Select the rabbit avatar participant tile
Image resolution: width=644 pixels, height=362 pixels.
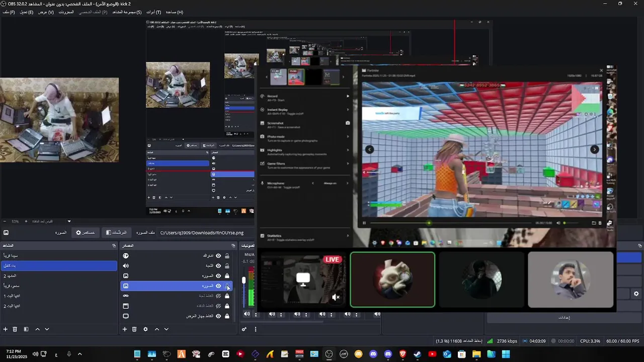coord(392,280)
